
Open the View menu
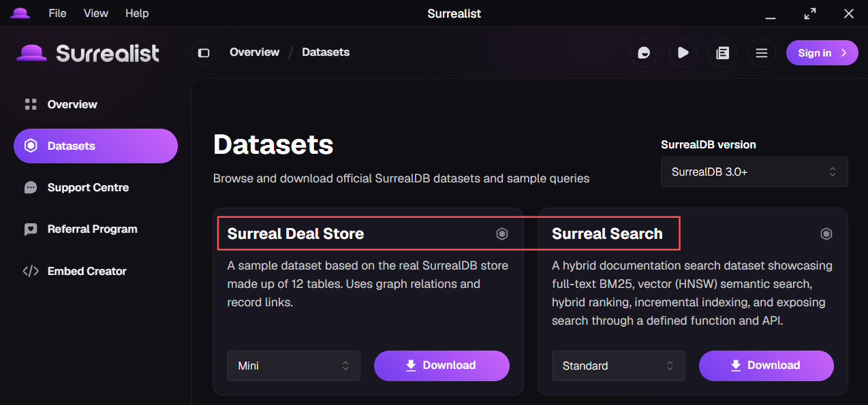tap(96, 14)
